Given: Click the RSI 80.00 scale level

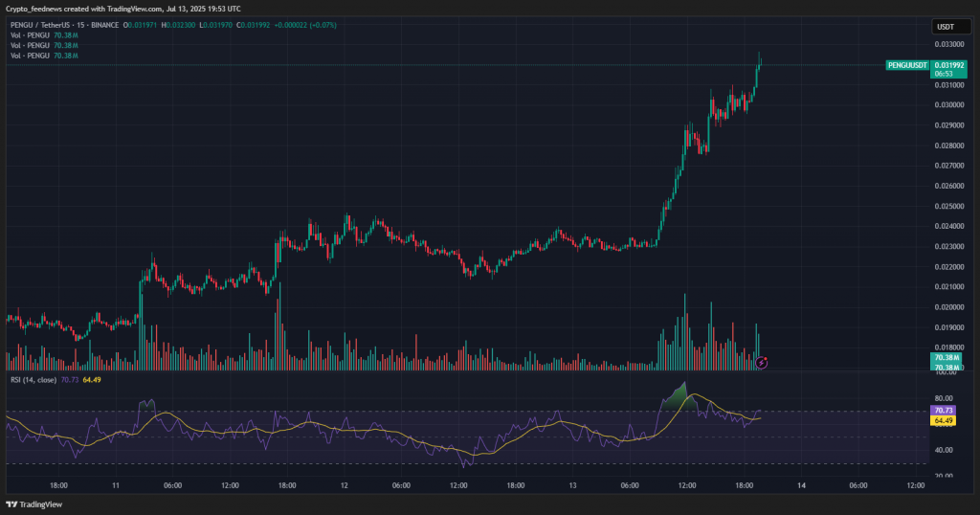Looking at the screenshot, I should (x=943, y=398).
